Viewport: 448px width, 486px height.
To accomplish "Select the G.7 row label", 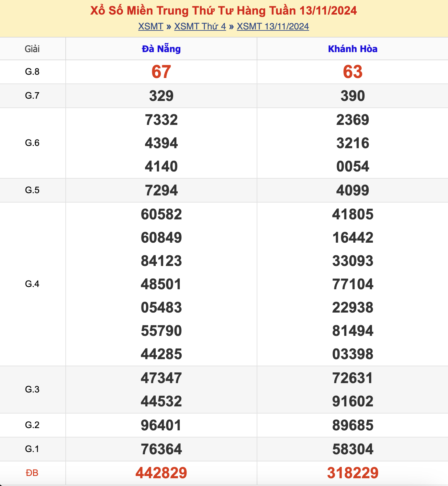I will pyautogui.click(x=32, y=95).
